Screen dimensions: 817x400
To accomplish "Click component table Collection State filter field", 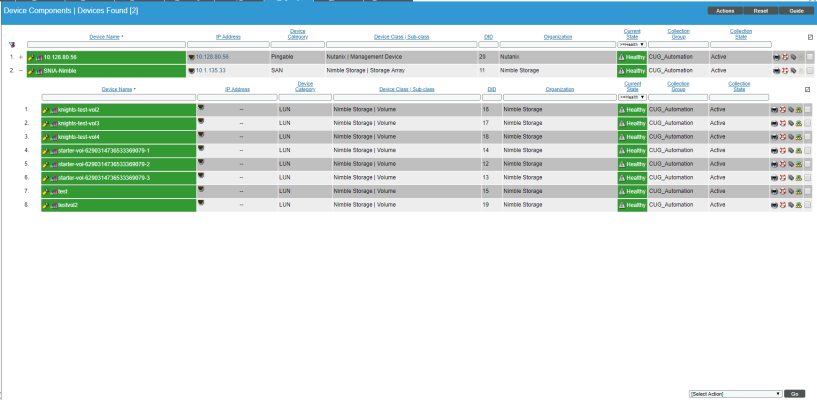I will pyautogui.click(x=739, y=97).
